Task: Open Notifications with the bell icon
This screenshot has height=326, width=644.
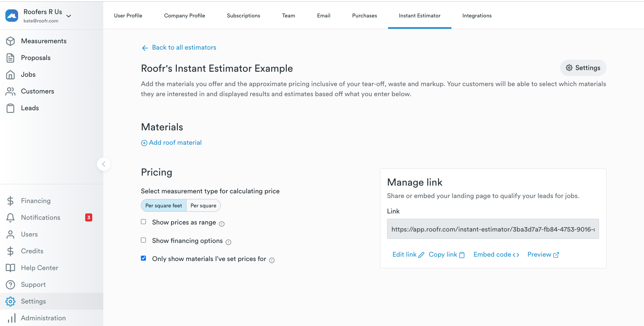Action: pos(10,217)
